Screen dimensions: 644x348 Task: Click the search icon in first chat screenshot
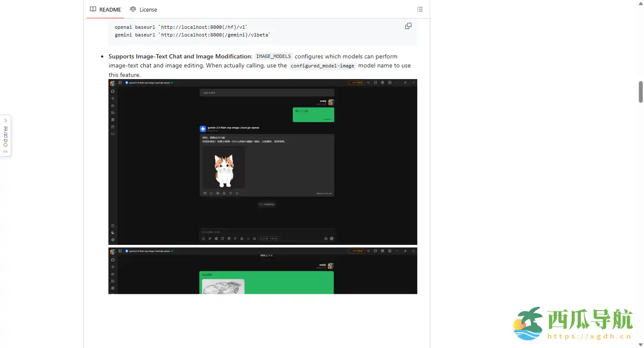[369, 82]
